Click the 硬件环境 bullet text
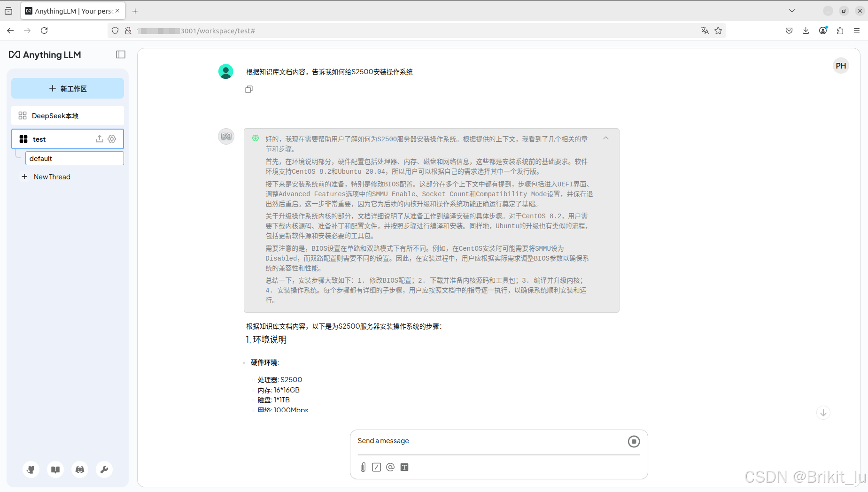This screenshot has height=492, width=868. coord(264,362)
